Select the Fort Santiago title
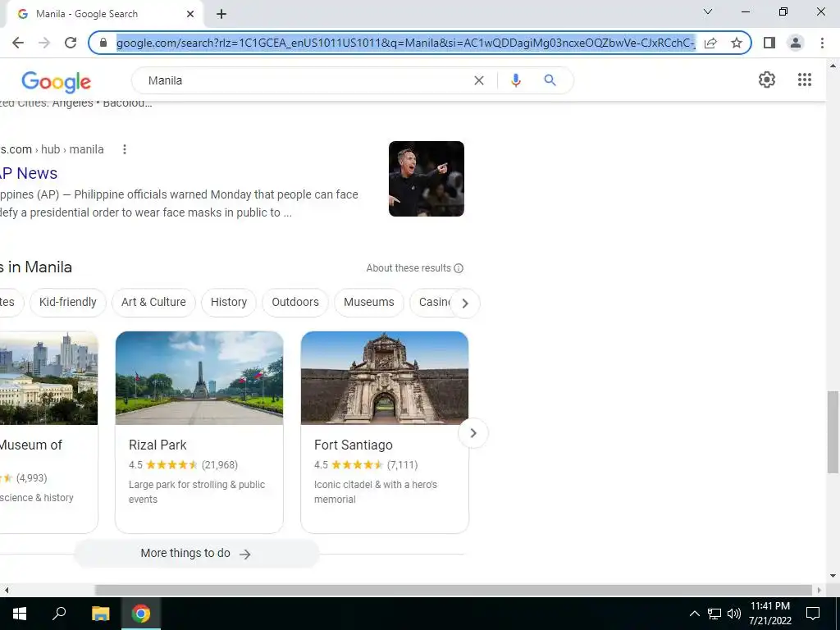Image resolution: width=840 pixels, height=630 pixels. click(x=353, y=445)
